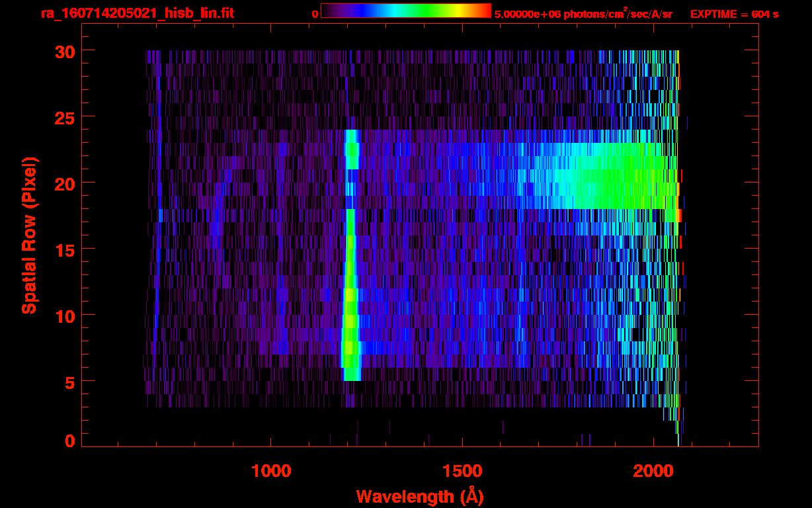The width and height of the screenshot is (812, 508).
Task: Click the 2000 wavelength tick label
Action: click(653, 471)
